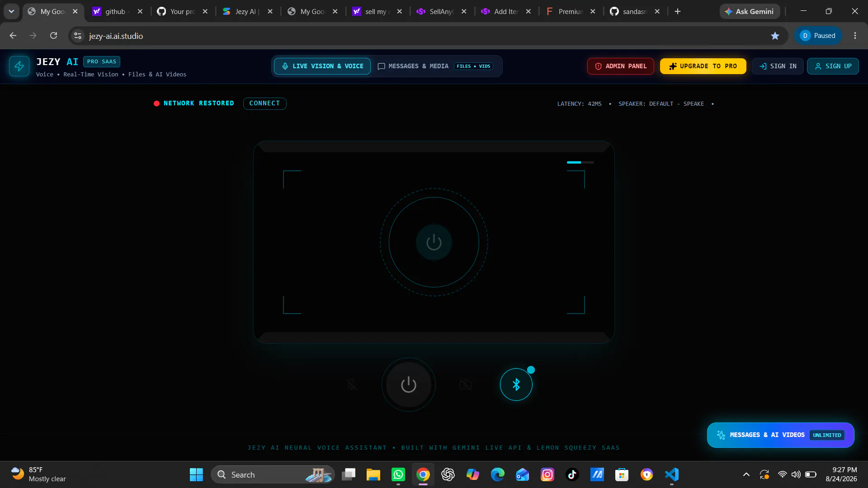Switch to the Jezy AI browser tab
Image resolution: width=868 pixels, height=488 pixels.
click(247, 11)
